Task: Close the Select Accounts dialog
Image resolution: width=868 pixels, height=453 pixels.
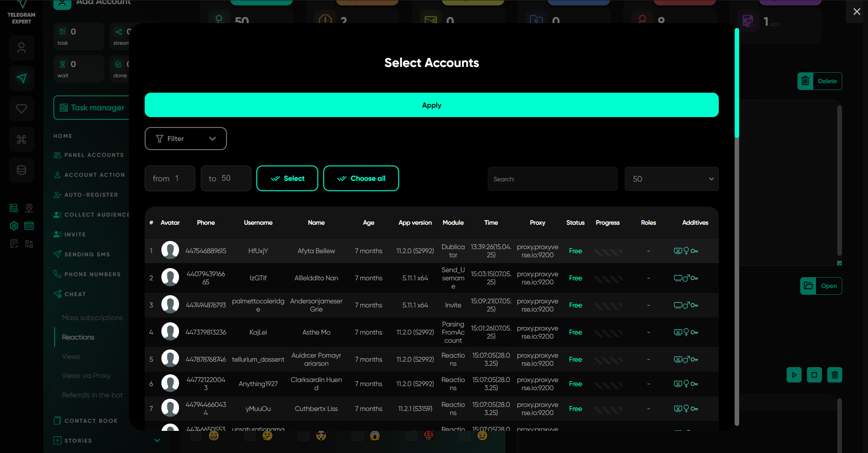Action: (x=856, y=12)
